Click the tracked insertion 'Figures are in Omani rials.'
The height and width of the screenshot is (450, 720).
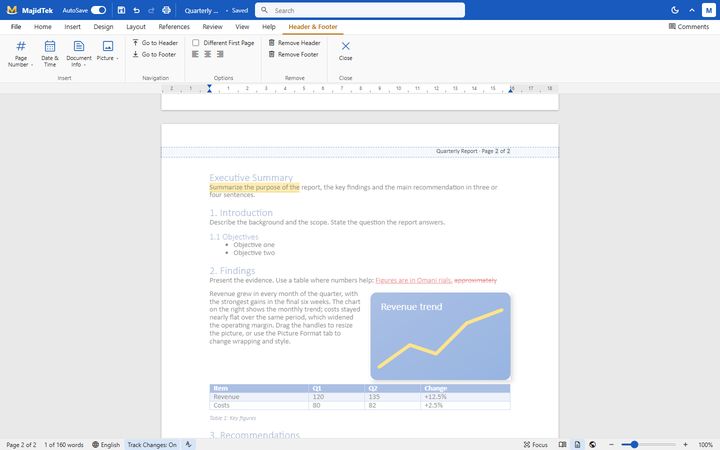(x=414, y=280)
